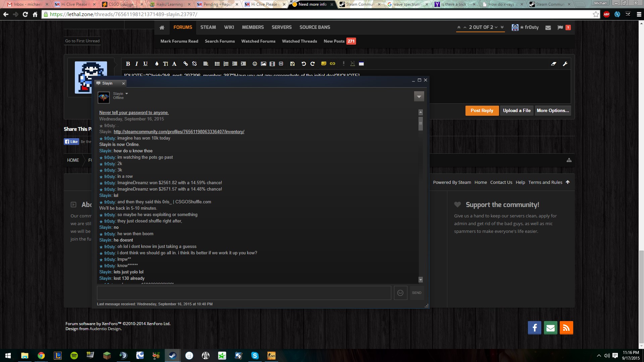Click the insert media film icon
The width and height of the screenshot is (644, 362).
[272, 64]
